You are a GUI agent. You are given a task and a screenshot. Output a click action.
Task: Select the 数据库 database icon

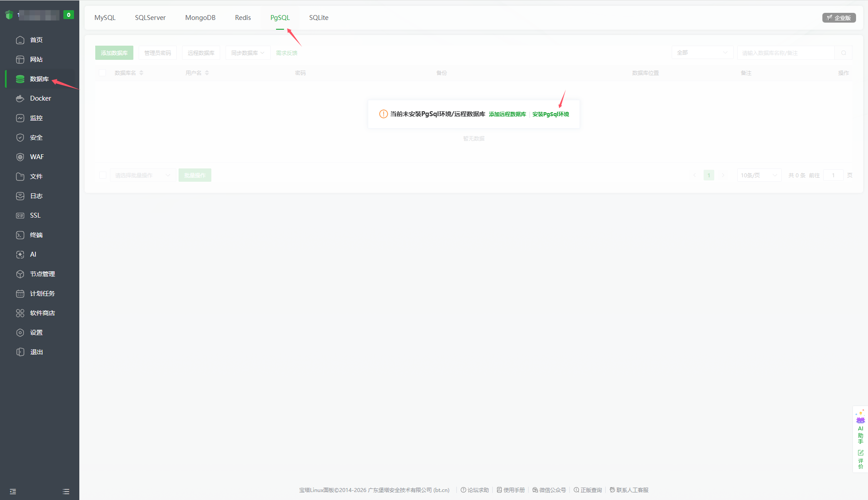tap(20, 79)
